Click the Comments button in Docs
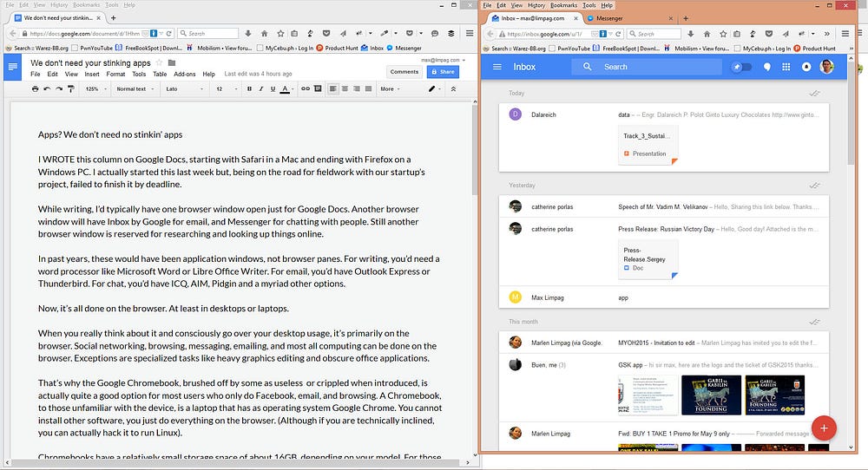This screenshot has width=868, height=470. coord(404,72)
